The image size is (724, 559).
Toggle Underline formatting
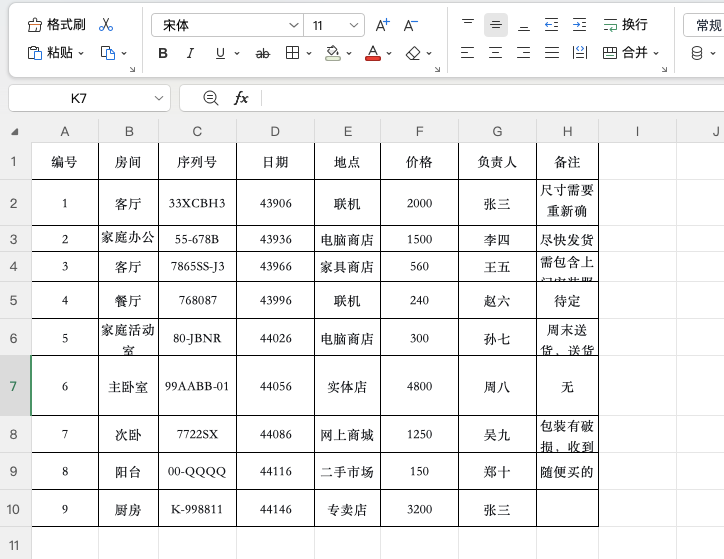[220, 54]
